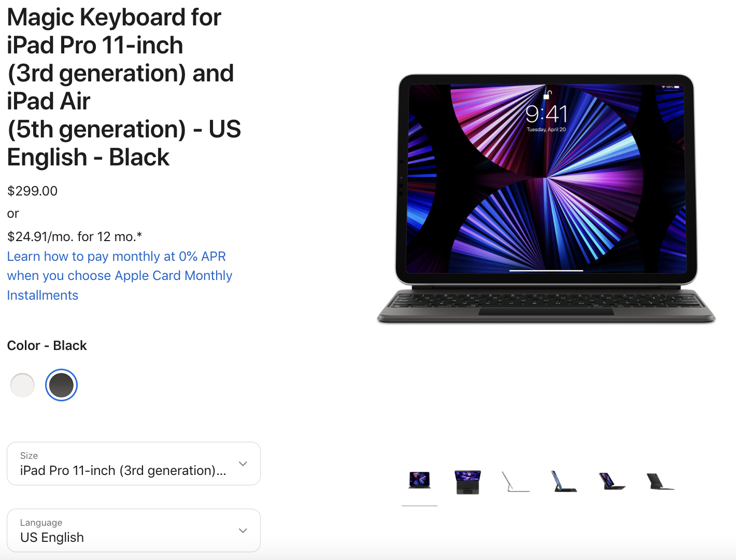
Task: Click the $24.91/mo. for 12 mo. text
Action: [x=75, y=236]
